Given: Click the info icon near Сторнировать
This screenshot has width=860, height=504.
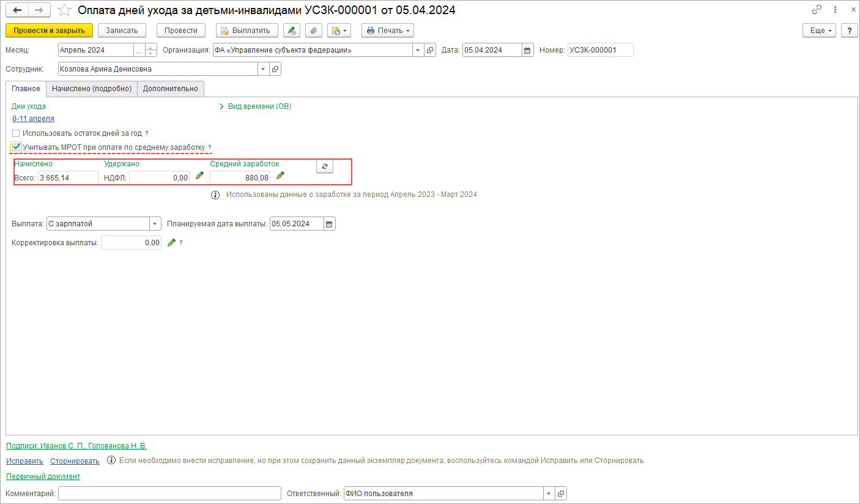Looking at the screenshot, I should [111, 460].
